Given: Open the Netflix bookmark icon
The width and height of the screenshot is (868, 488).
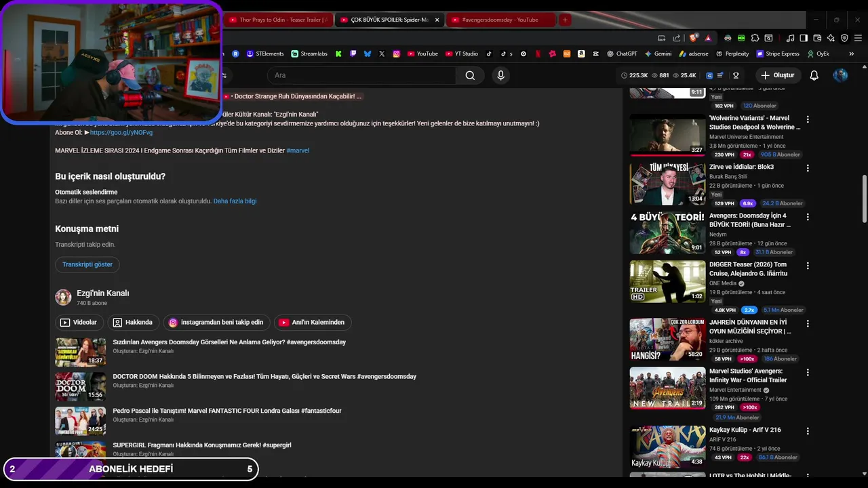Looking at the screenshot, I should (x=538, y=54).
